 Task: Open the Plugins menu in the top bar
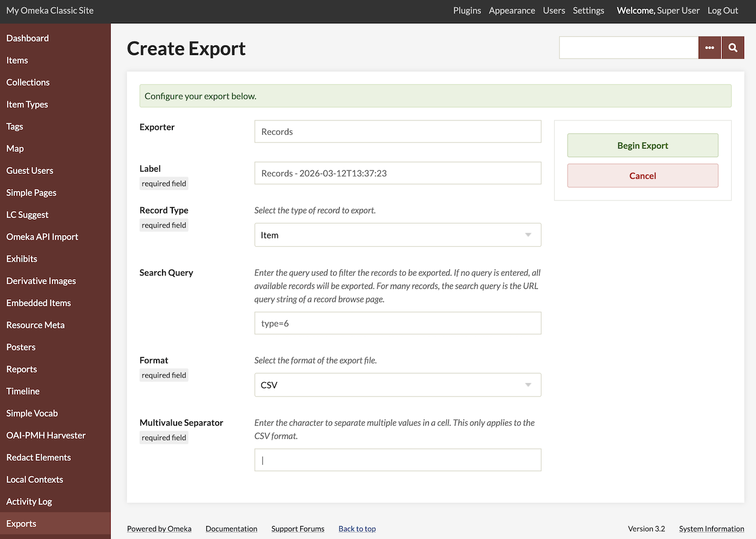point(467,10)
